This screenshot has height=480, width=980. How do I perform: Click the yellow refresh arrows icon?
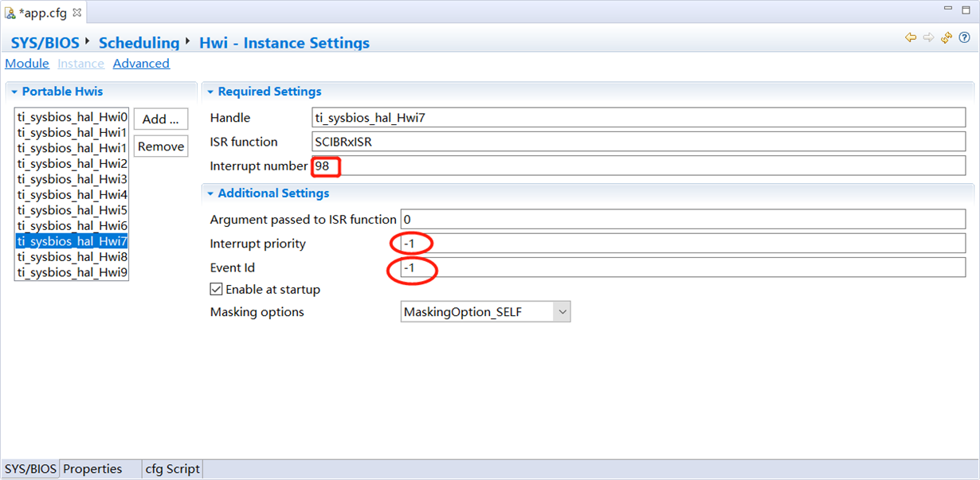click(x=947, y=37)
